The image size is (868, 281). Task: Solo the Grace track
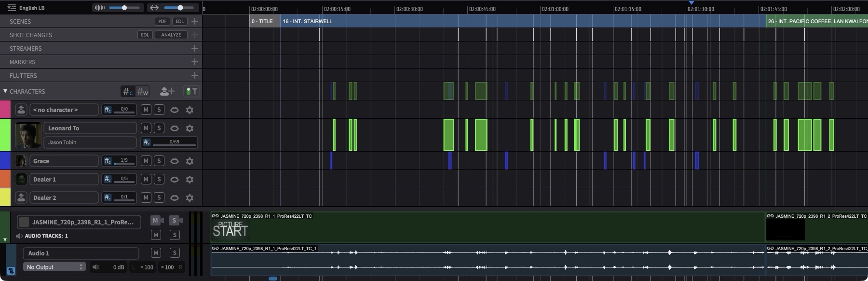click(x=159, y=161)
